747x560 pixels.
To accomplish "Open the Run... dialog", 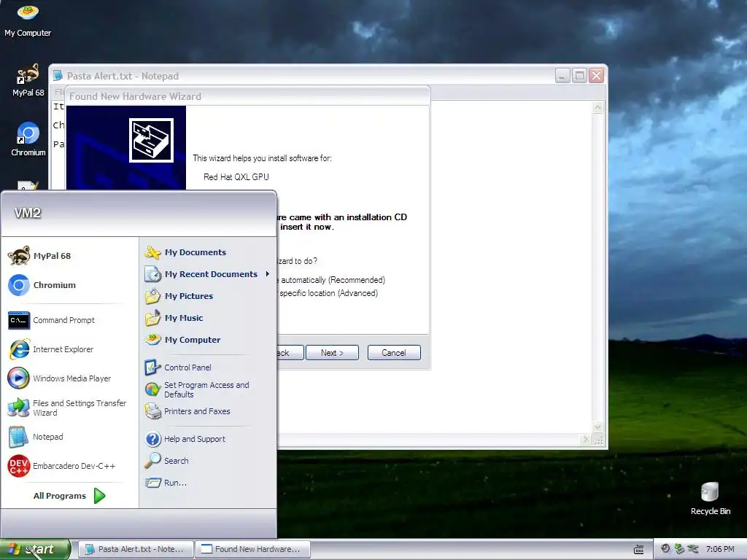I will (208, 483).
